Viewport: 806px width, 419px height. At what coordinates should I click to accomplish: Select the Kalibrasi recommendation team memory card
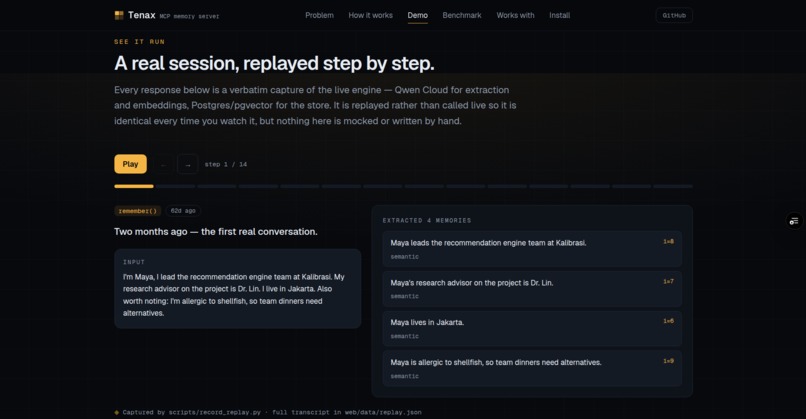[x=532, y=249]
